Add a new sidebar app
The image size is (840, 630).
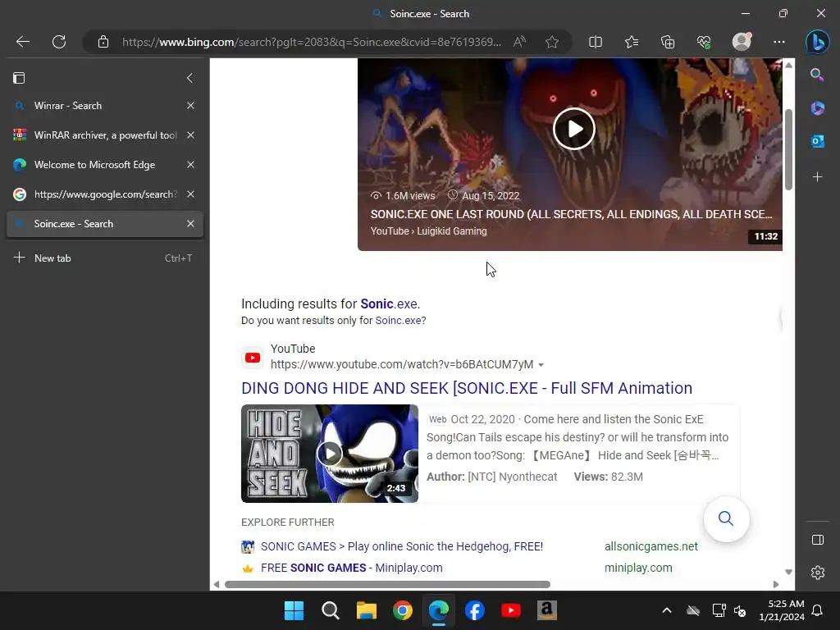tap(817, 176)
